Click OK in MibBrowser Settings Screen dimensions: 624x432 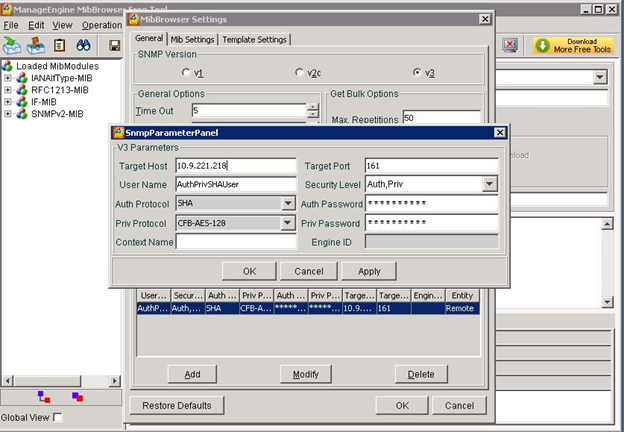[402, 405]
